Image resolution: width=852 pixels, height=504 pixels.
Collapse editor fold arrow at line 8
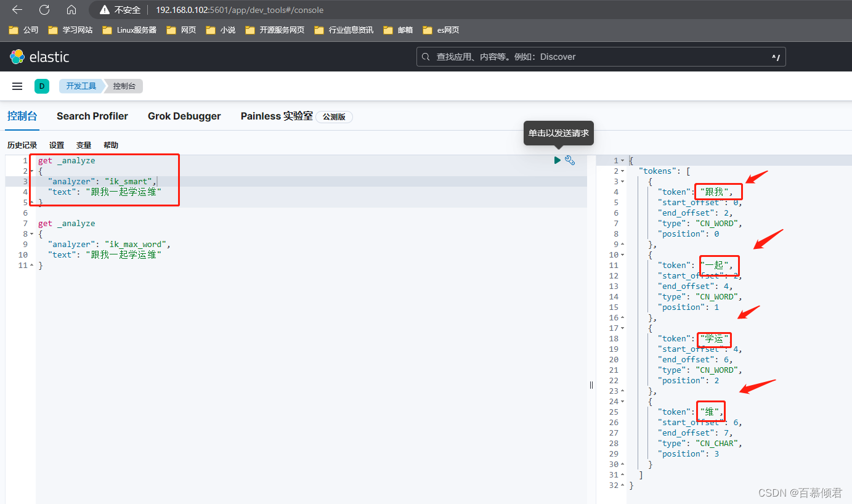click(31, 234)
